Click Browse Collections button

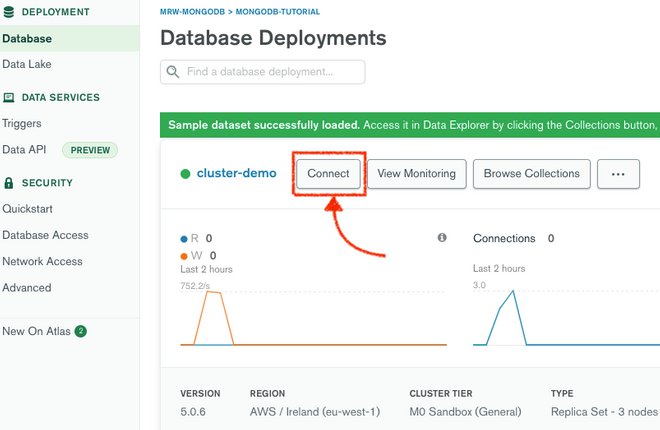pyautogui.click(x=531, y=174)
